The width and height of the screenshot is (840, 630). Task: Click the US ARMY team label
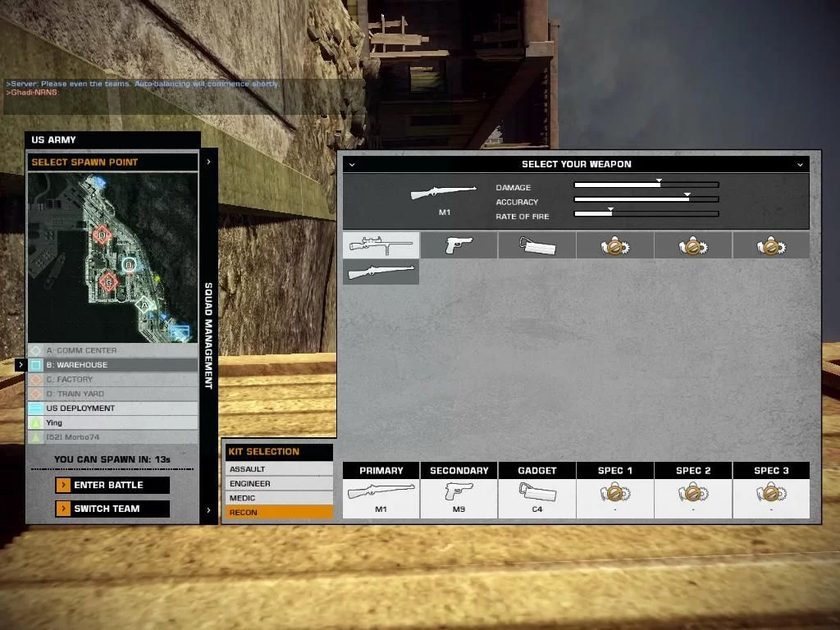pyautogui.click(x=53, y=139)
